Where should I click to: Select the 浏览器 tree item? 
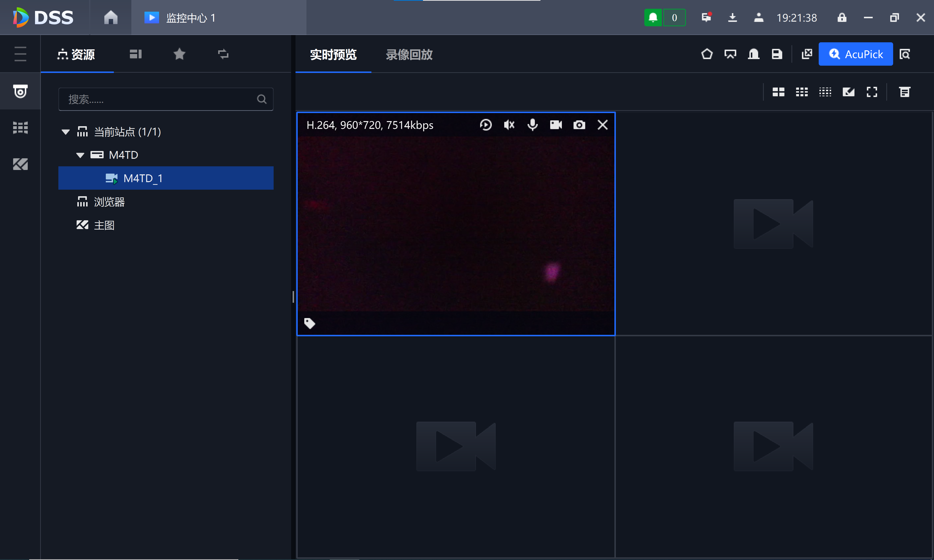point(166,202)
